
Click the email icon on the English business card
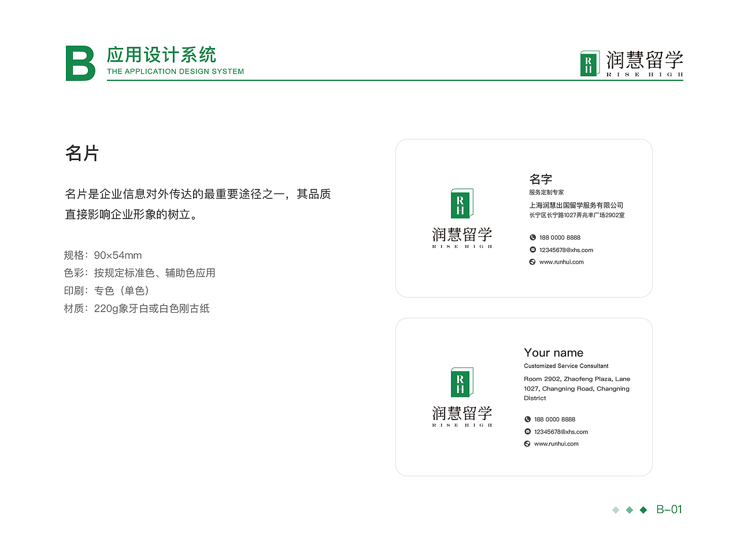527,432
